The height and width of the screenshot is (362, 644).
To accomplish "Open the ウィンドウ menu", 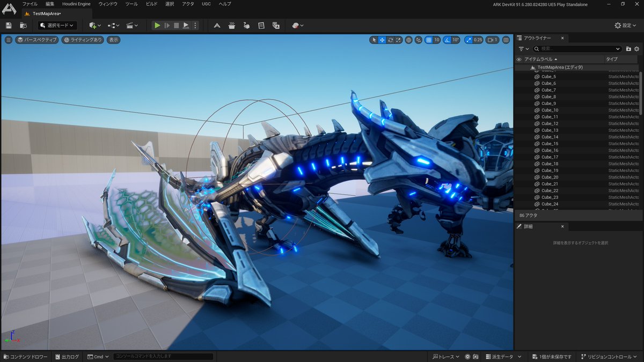I will tap(108, 4).
